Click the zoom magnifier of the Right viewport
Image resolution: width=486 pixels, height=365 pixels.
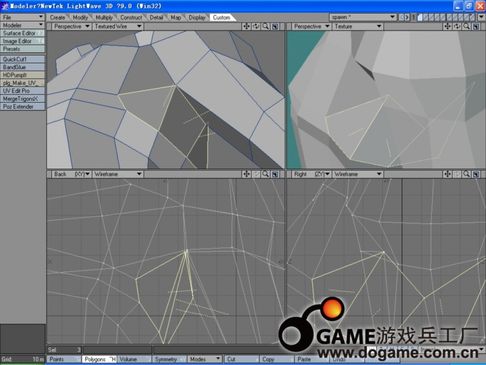[x=467, y=174]
